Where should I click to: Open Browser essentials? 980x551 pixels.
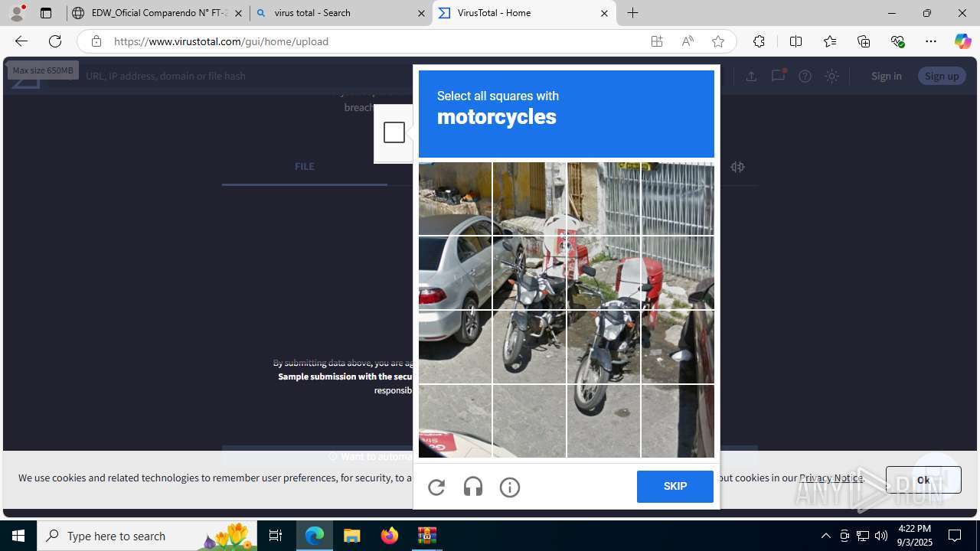pos(898,41)
